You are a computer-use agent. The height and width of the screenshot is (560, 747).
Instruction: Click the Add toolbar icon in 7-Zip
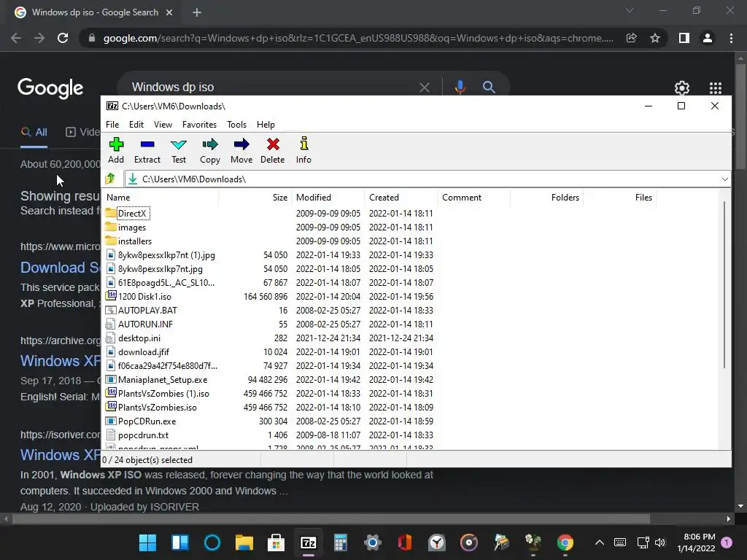point(116,150)
